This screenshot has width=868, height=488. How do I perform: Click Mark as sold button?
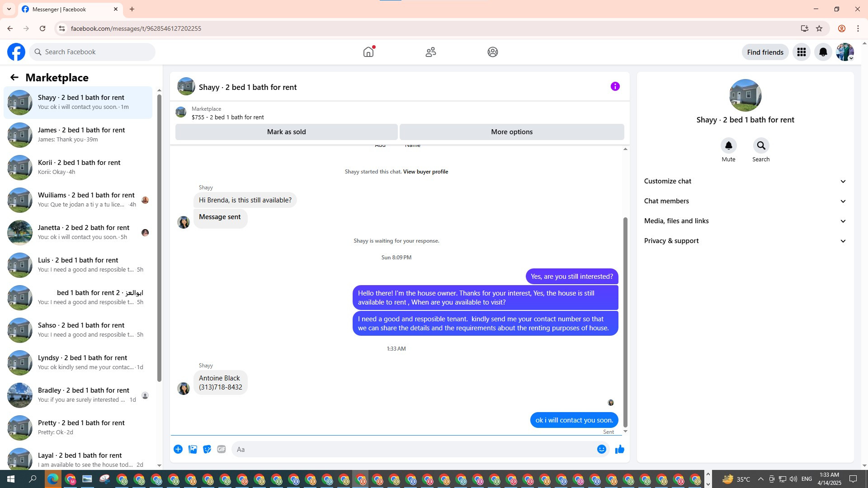(286, 132)
